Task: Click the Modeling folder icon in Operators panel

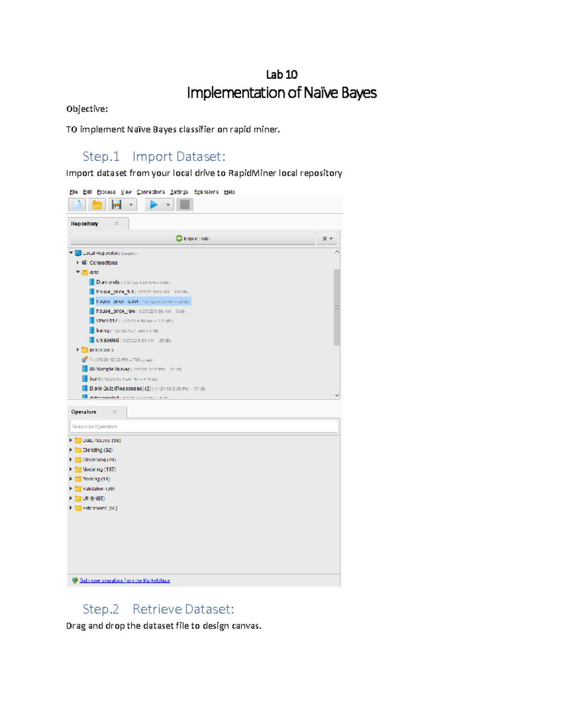Action: (x=77, y=469)
